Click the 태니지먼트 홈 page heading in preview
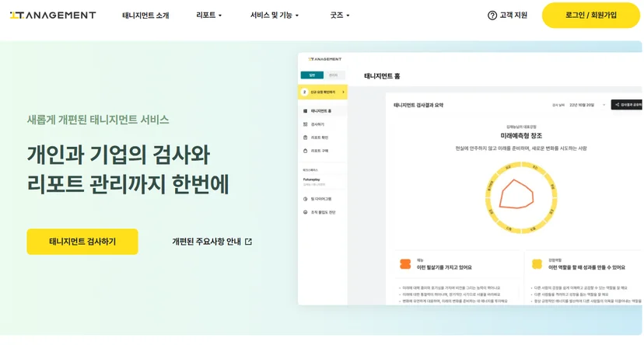 (x=382, y=76)
